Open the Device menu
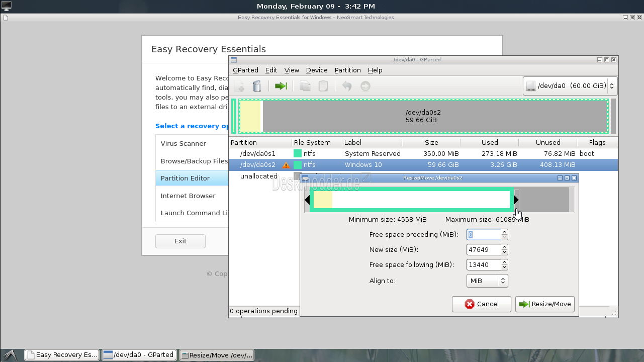 point(317,70)
